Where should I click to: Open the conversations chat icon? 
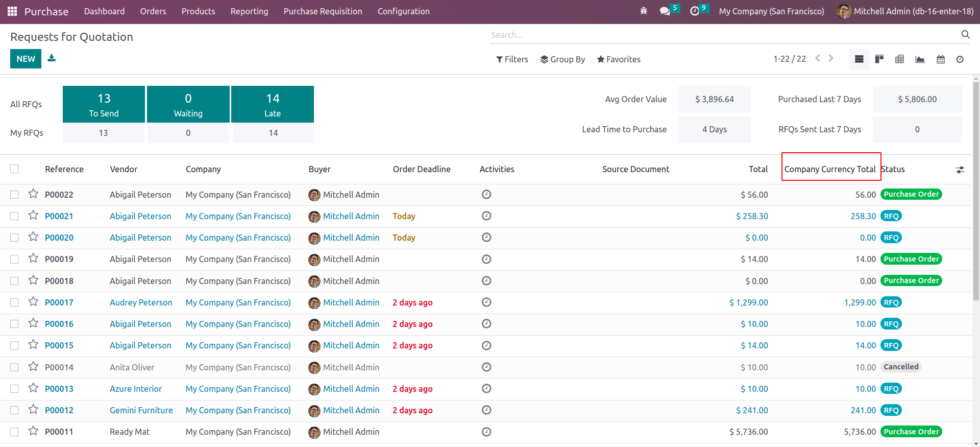[x=665, y=11]
